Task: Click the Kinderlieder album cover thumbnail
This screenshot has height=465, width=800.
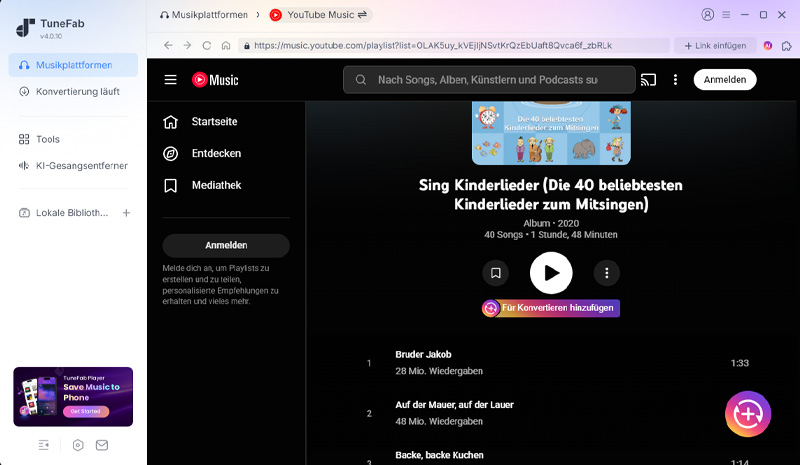Action: [x=551, y=133]
